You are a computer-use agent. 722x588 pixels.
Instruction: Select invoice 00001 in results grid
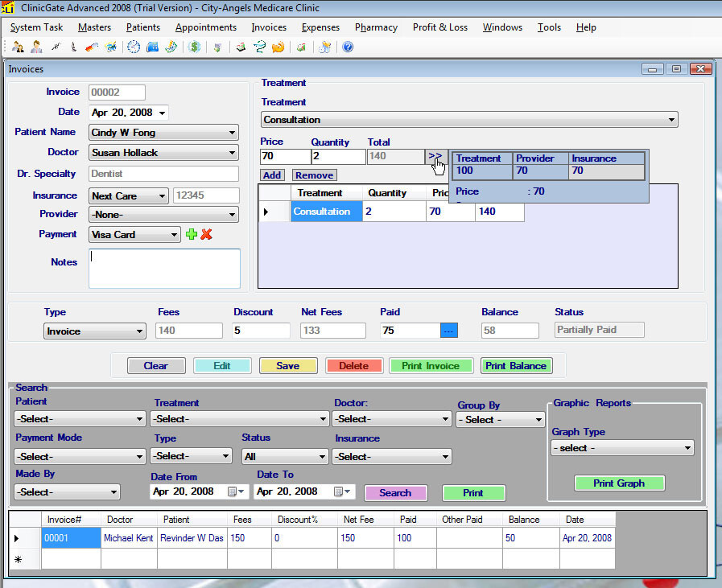[71, 538]
